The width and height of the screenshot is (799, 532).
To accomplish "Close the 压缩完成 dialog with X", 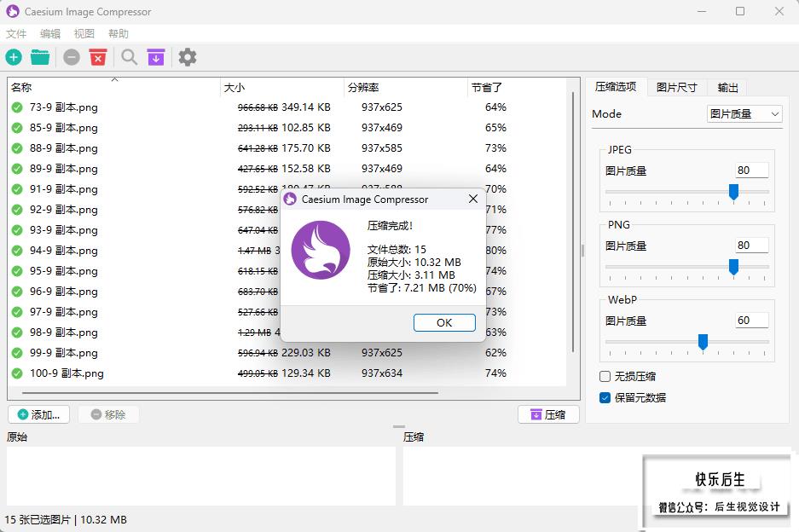I will click(473, 199).
